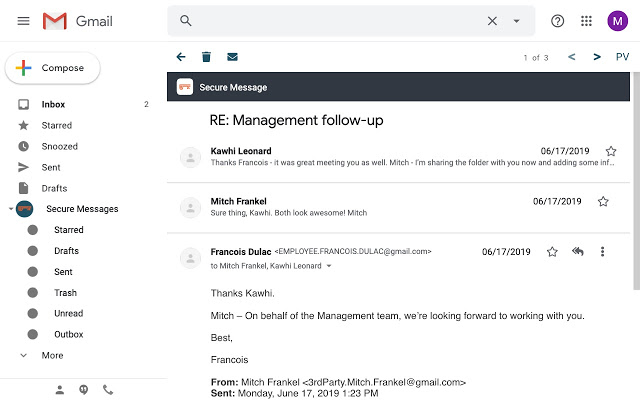
Task: Click the search magnifier icon
Action: click(x=186, y=21)
